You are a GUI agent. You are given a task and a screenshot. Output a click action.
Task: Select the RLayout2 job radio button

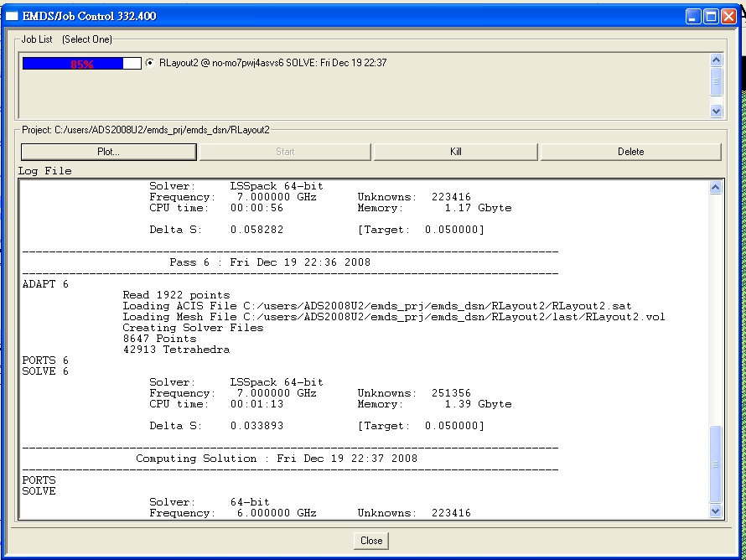150,63
